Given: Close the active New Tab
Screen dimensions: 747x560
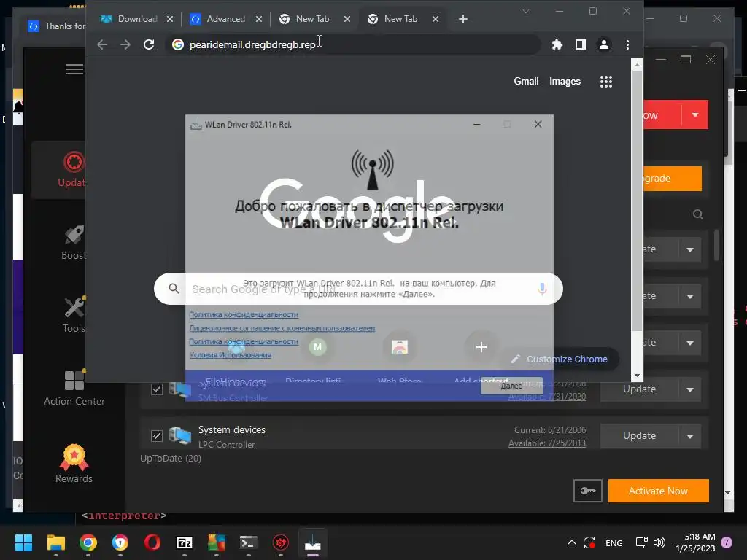Looking at the screenshot, I should point(436,19).
